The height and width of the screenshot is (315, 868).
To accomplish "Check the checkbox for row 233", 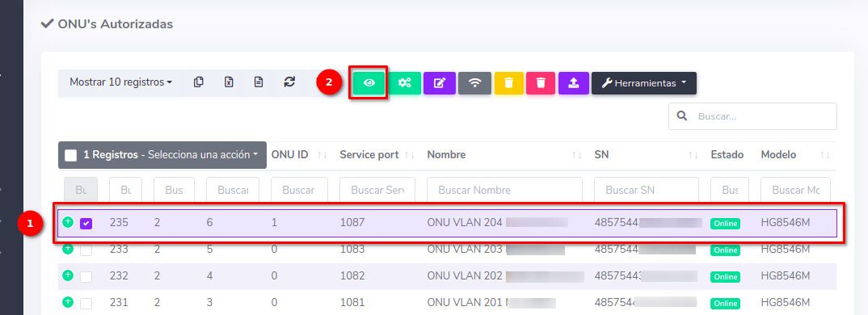I will [86, 250].
